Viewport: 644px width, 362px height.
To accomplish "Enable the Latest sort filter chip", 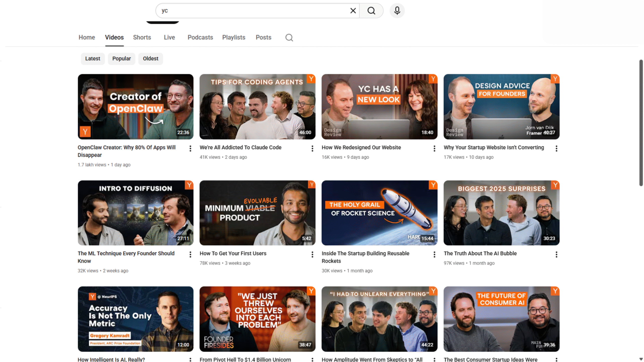I will click(93, 59).
